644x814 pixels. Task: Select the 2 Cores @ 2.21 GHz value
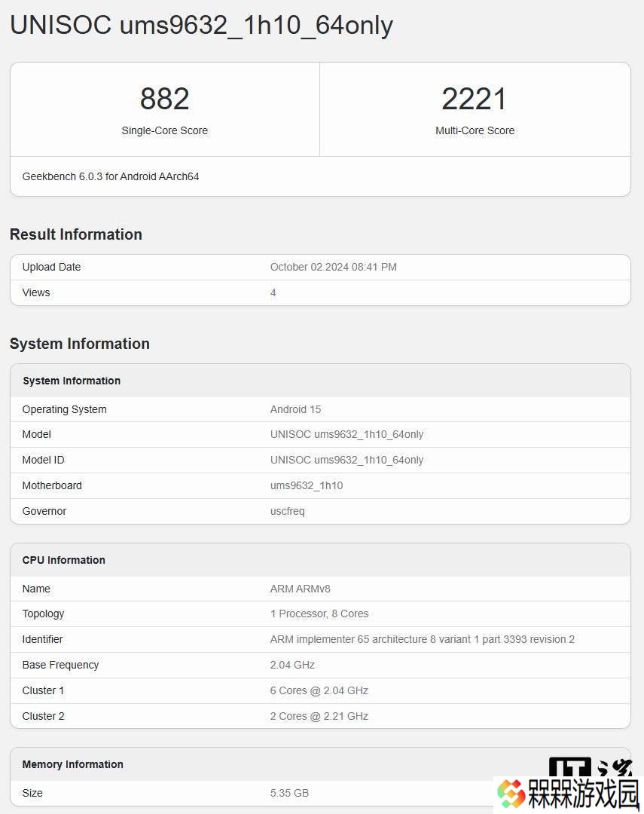click(x=319, y=717)
